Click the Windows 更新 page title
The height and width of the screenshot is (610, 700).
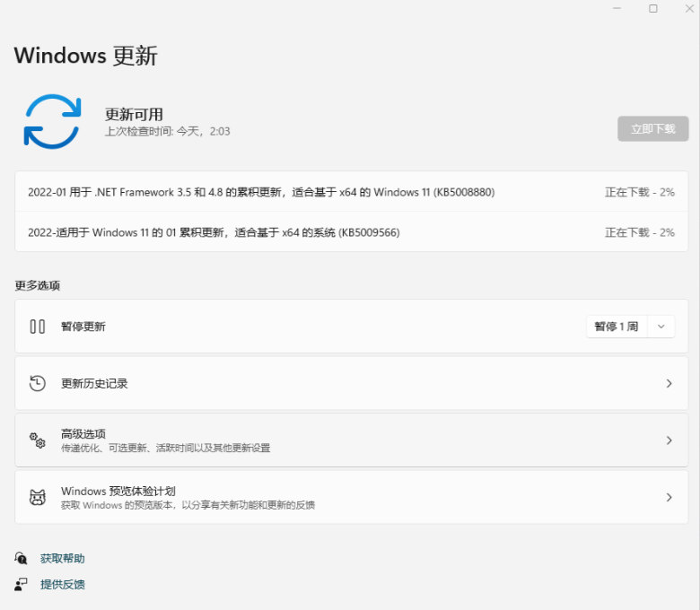(x=86, y=56)
